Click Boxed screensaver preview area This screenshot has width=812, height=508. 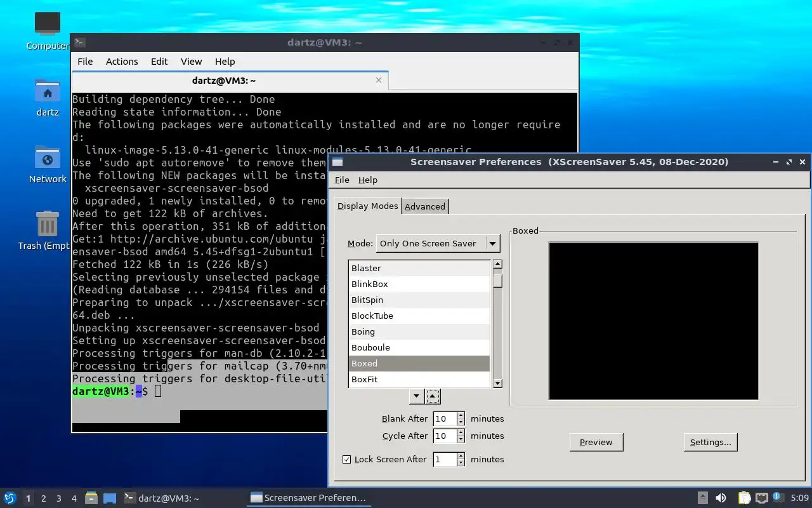[x=653, y=321]
